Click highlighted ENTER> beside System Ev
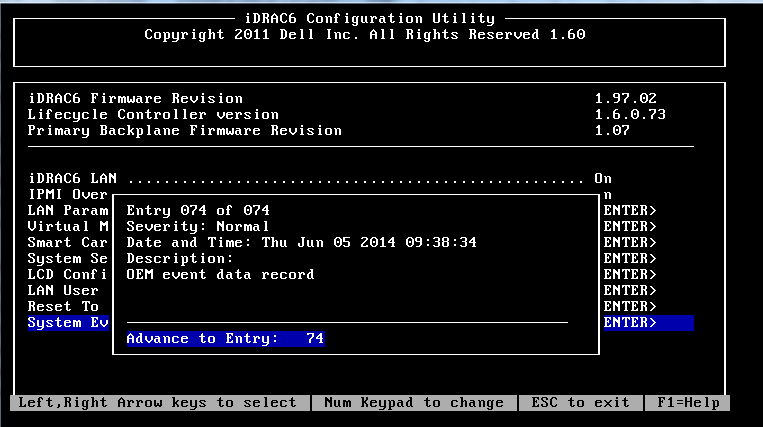 click(648, 323)
